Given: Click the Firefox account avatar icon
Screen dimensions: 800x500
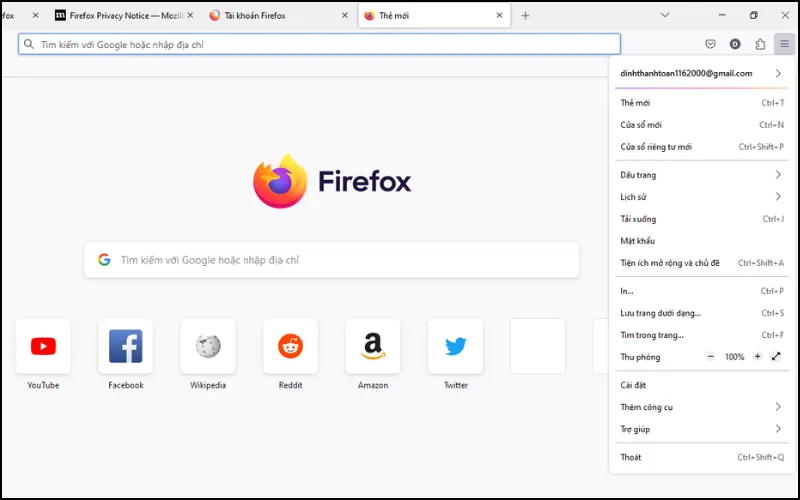Looking at the screenshot, I should [735, 44].
